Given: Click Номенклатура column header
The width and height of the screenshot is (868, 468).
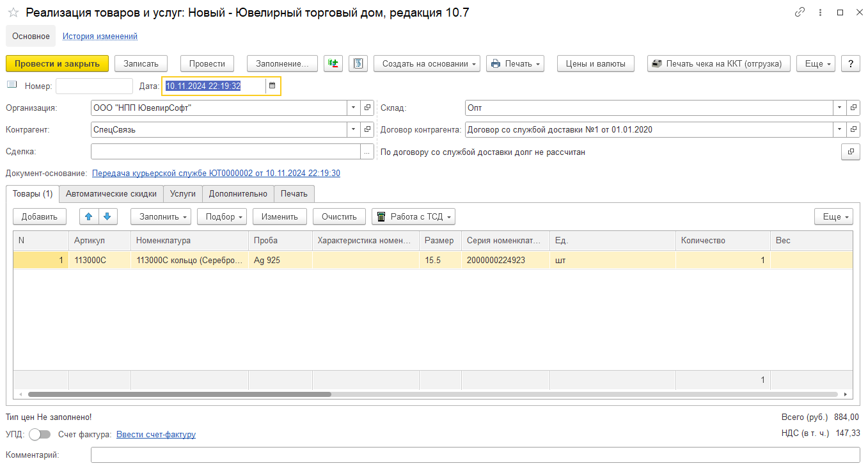Looking at the screenshot, I should point(189,241).
